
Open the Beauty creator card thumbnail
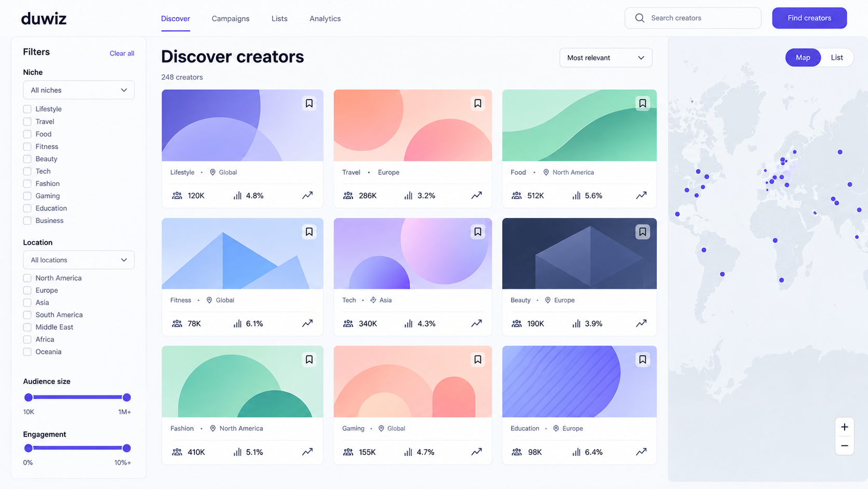click(x=579, y=254)
